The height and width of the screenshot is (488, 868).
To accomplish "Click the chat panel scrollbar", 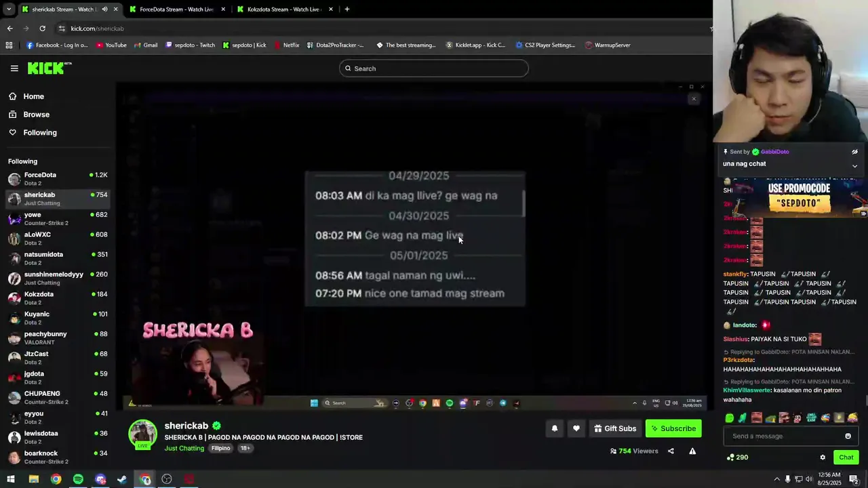I will [865, 400].
